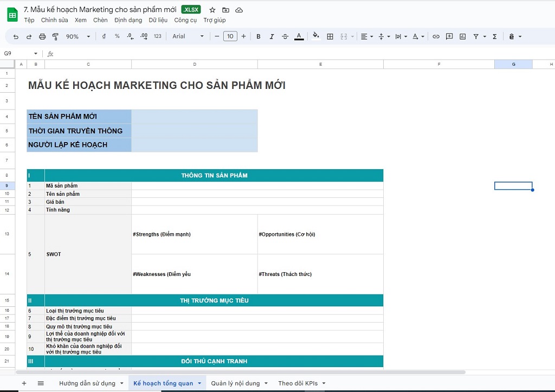Image resolution: width=555 pixels, height=392 pixels.
Task: Open the 90% zoom dropdown
Action: pos(78,36)
